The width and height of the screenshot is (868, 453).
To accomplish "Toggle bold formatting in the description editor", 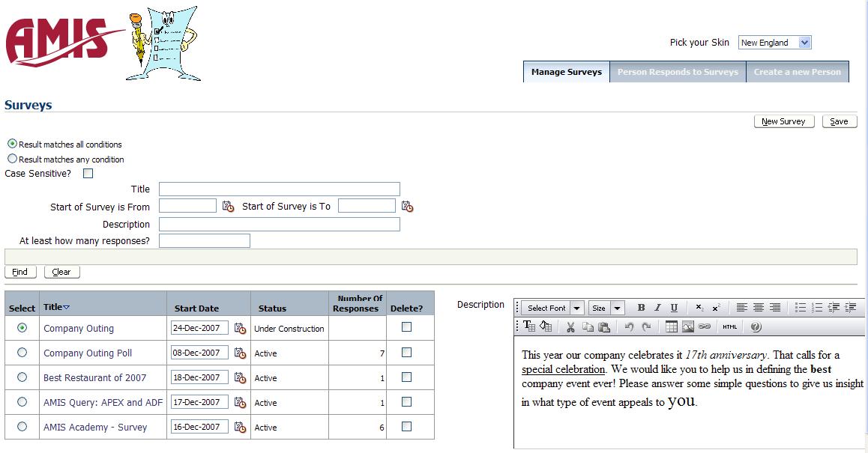I will pos(641,308).
